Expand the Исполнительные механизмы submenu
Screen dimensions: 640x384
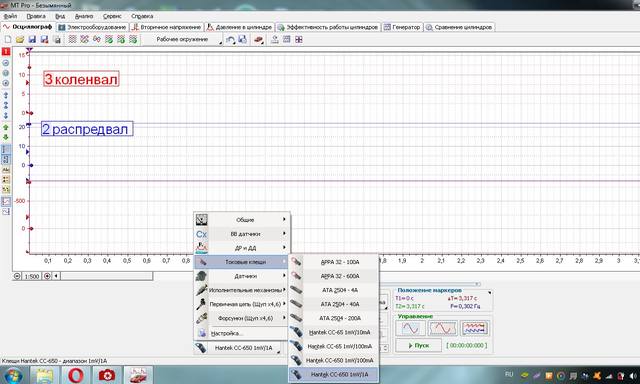(242, 290)
